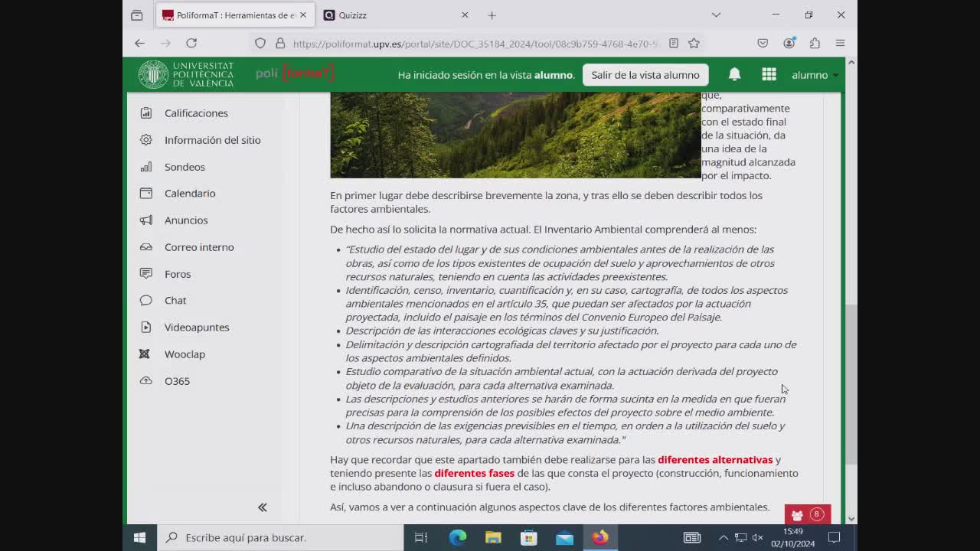Screen dimensions: 980x551
Task: Open the clock showing 15:49
Action: coord(793,537)
